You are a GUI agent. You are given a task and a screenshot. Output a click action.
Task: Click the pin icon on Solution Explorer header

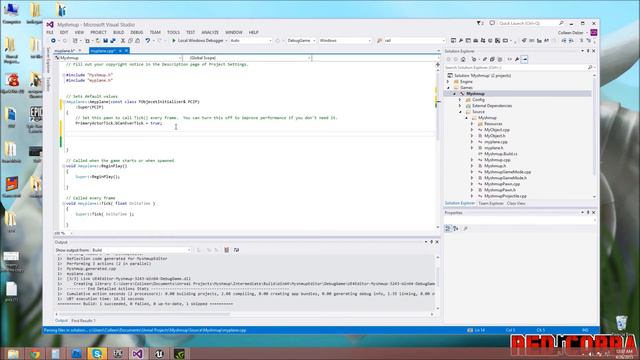click(588, 51)
